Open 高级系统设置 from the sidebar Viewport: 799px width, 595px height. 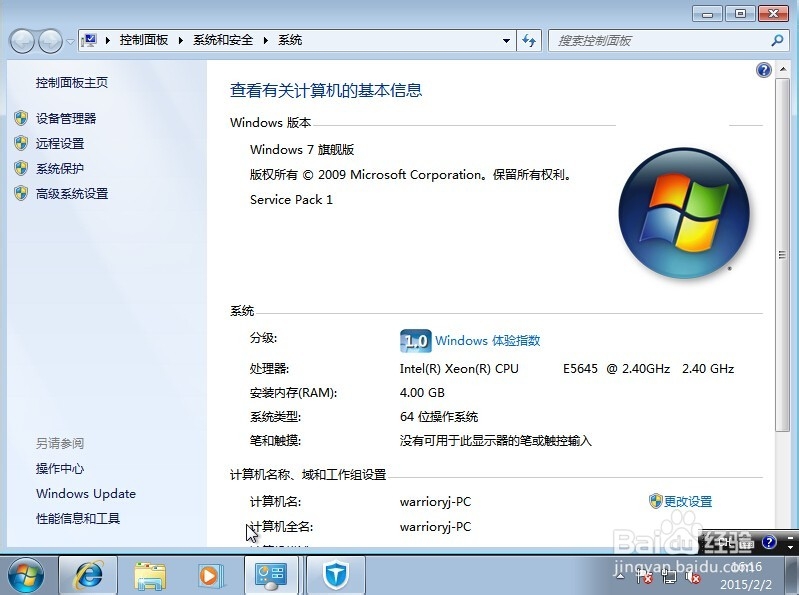(72, 194)
